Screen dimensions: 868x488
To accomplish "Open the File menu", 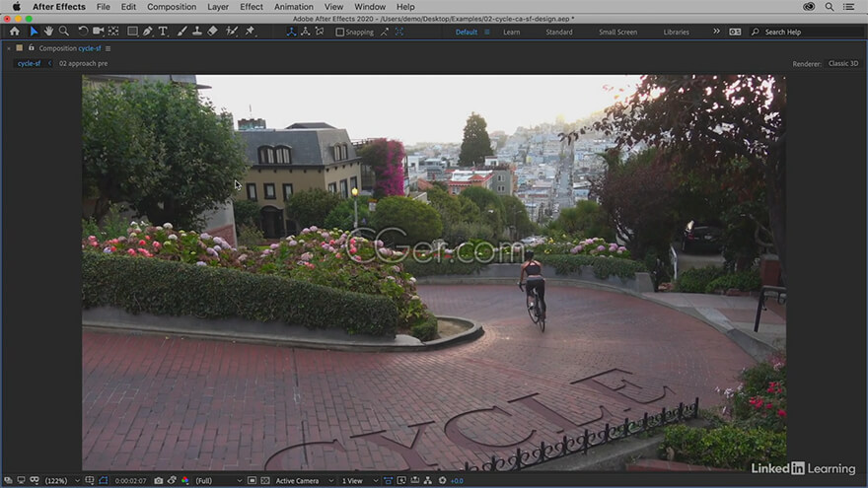I will click(103, 7).
